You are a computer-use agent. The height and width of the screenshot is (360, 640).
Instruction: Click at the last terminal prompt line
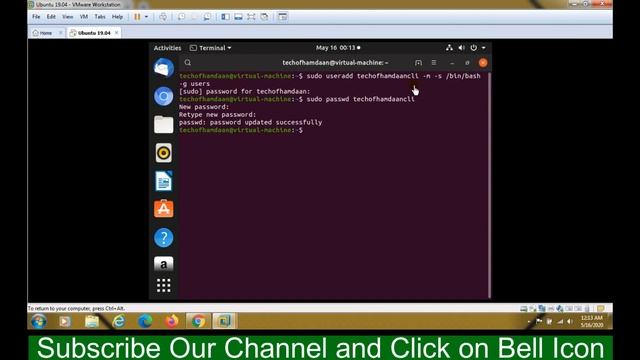click(241, 130)
